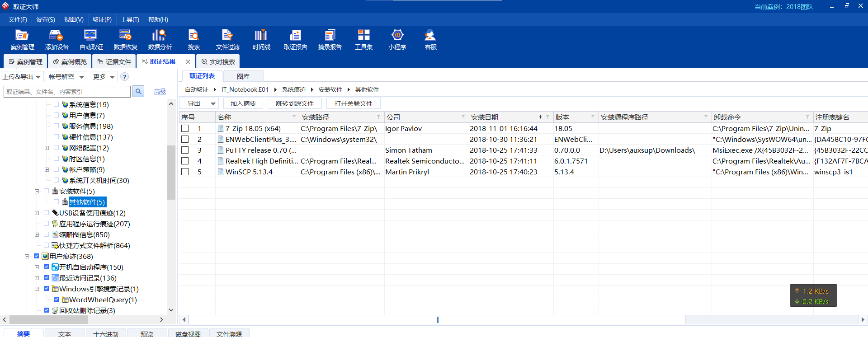Tick the 安装软件(5) tree checkbox
This screenshot has width=868, height=337.
pyautogui.click(x=47, y=191)
